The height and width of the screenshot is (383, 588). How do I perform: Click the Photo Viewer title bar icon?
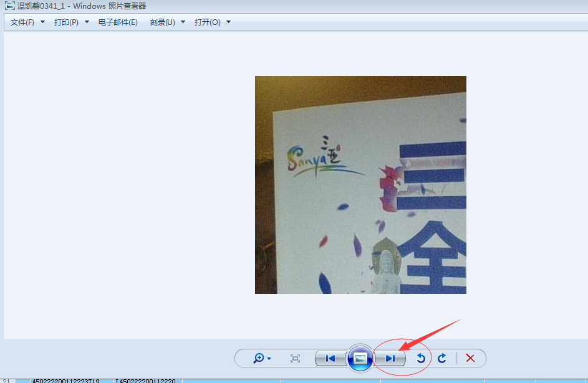(10, 6)
